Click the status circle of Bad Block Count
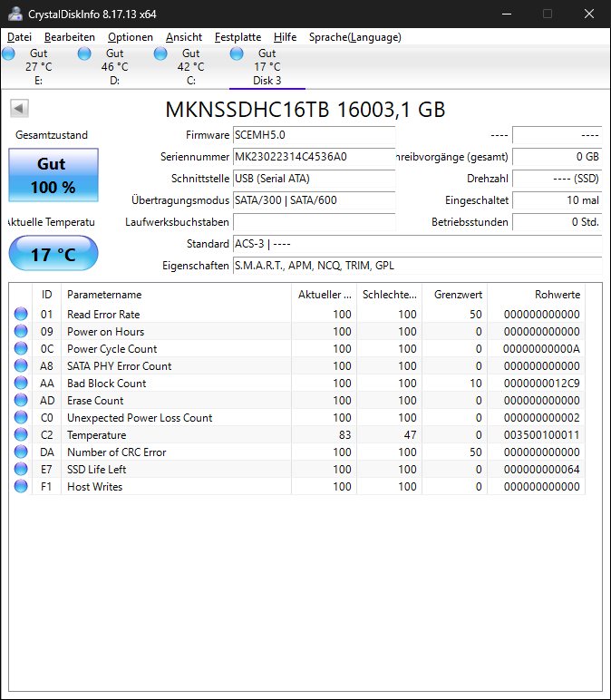611x700 pixels. [x=21, y=383]
